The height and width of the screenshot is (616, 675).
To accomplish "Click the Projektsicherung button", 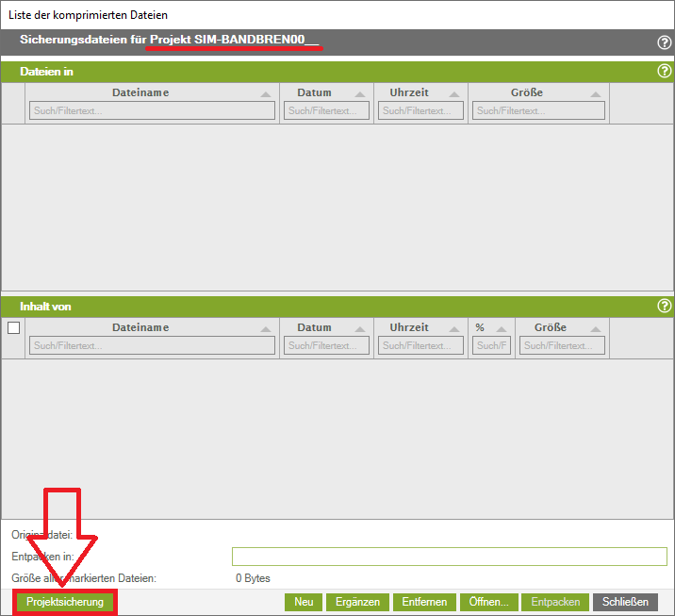I will pos(65,602).
